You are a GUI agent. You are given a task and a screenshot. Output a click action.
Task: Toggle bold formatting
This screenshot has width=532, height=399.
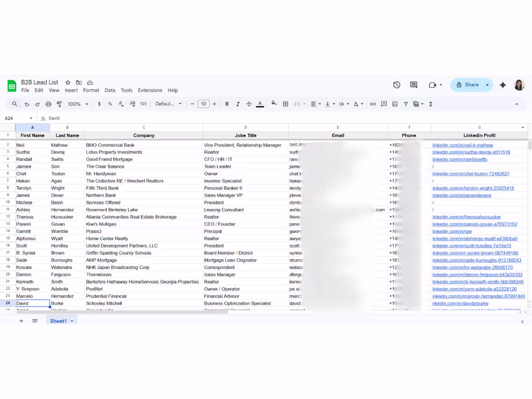click(227, 104)
